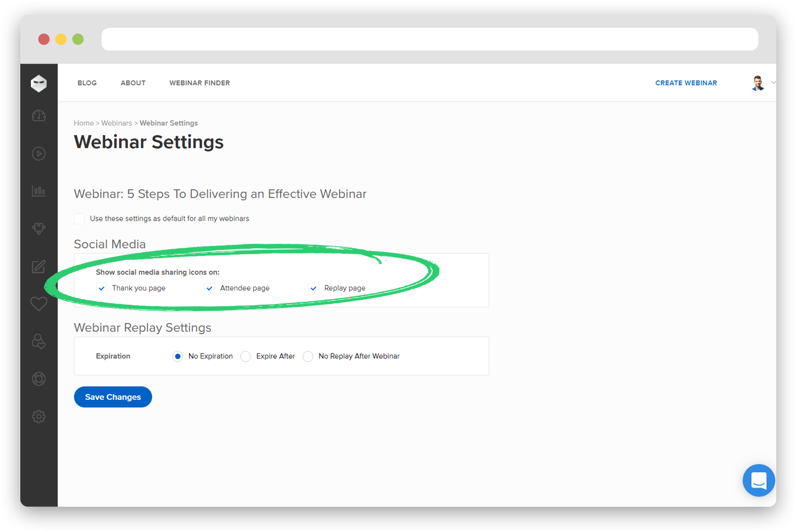Disable sharing icons on Attendee page
The width and height of the screenshot is (796, 532).
[209, 288]
